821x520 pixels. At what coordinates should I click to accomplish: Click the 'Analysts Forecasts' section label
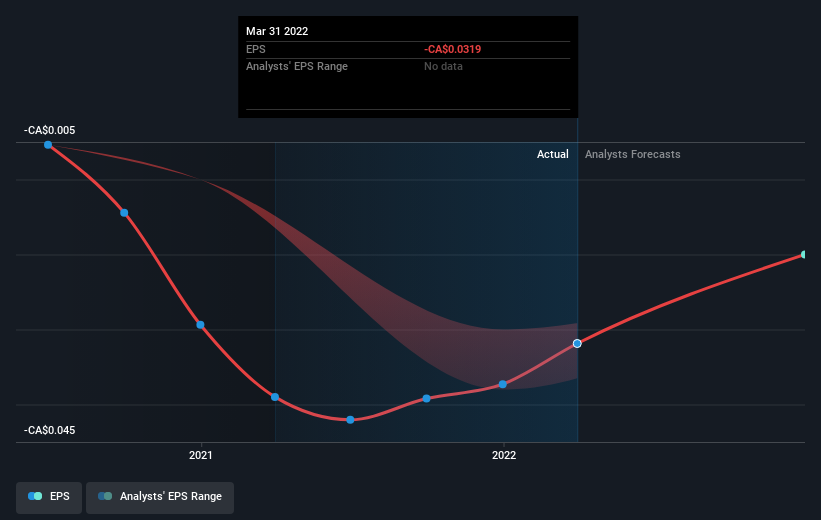633,154
